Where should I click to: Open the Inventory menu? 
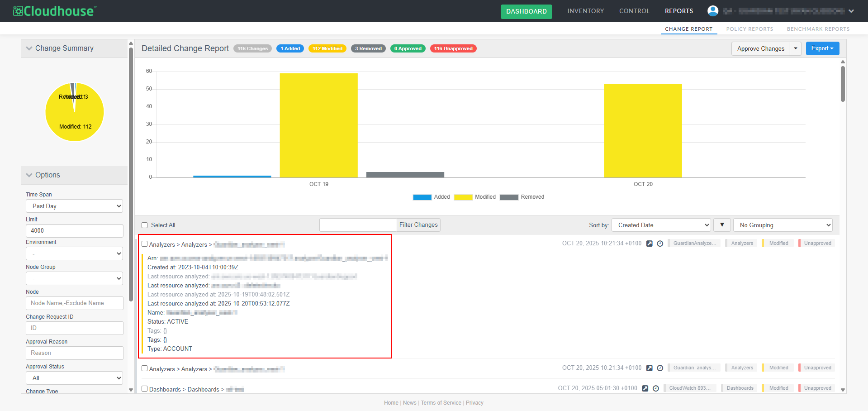click(585, 11)
